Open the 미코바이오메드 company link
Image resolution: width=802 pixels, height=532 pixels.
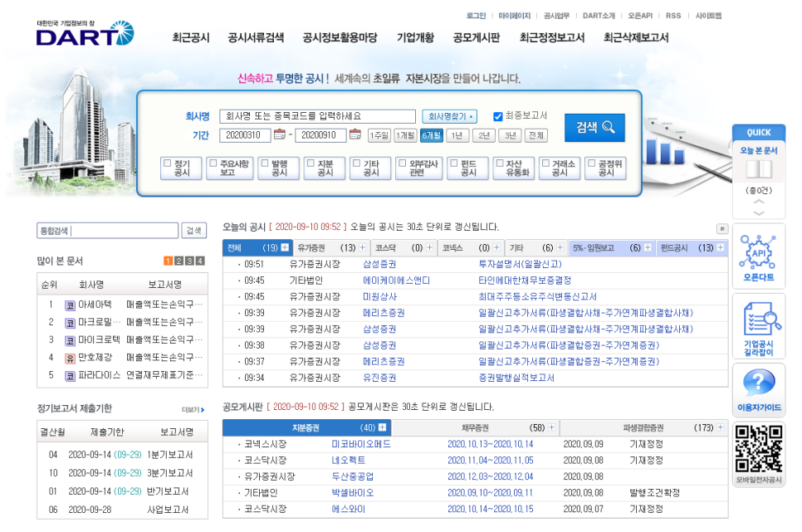pyautogui.click(x=361, y=444)
